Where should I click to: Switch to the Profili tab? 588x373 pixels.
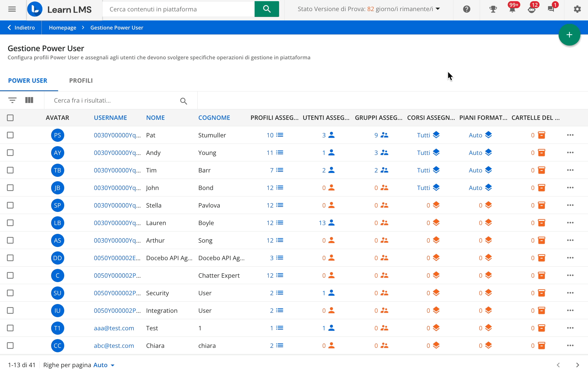point(81,81)
